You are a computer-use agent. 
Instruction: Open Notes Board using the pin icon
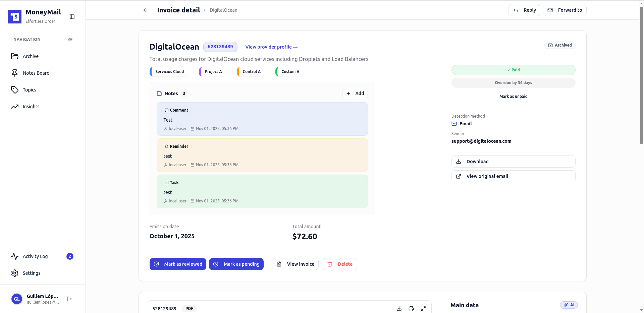tap(15, 73)
